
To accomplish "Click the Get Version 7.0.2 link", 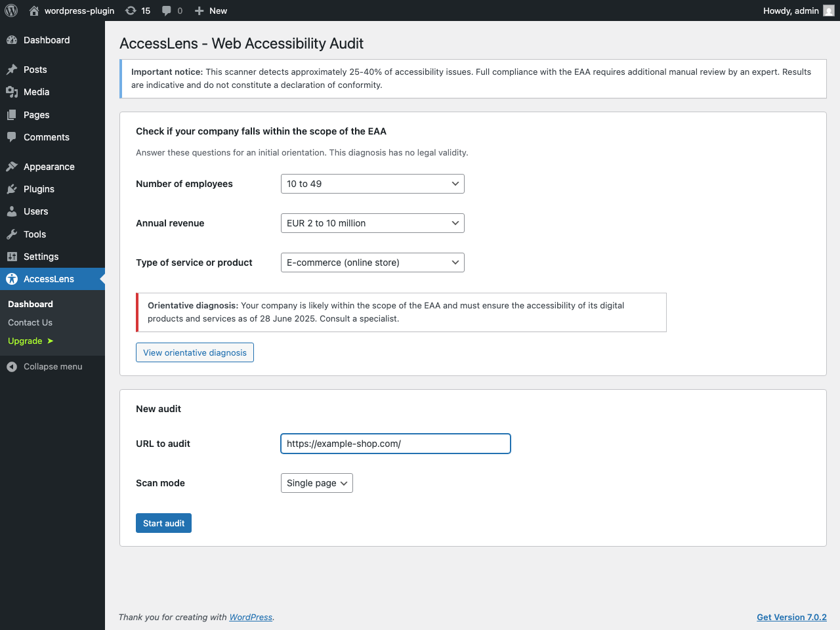I will click(791, 617).
